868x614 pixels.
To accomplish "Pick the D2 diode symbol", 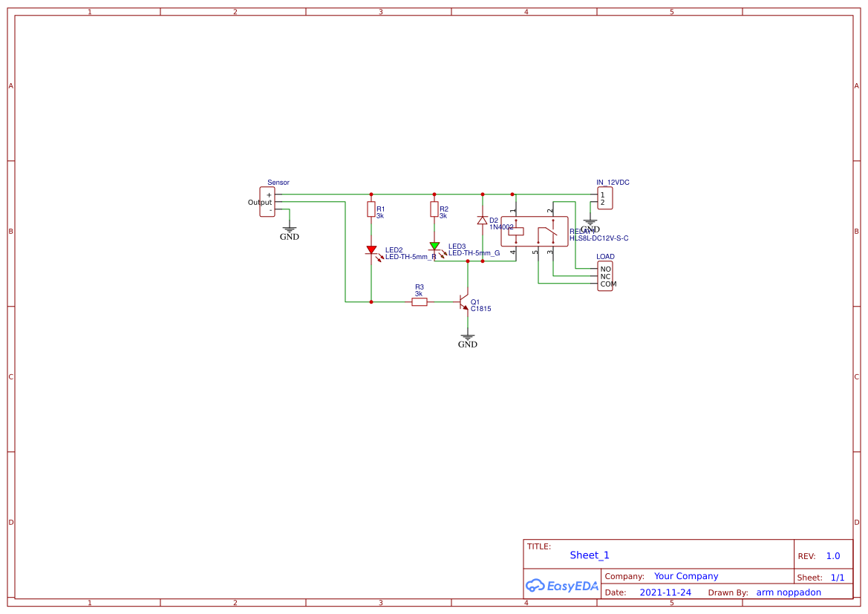I will [482, 221].
